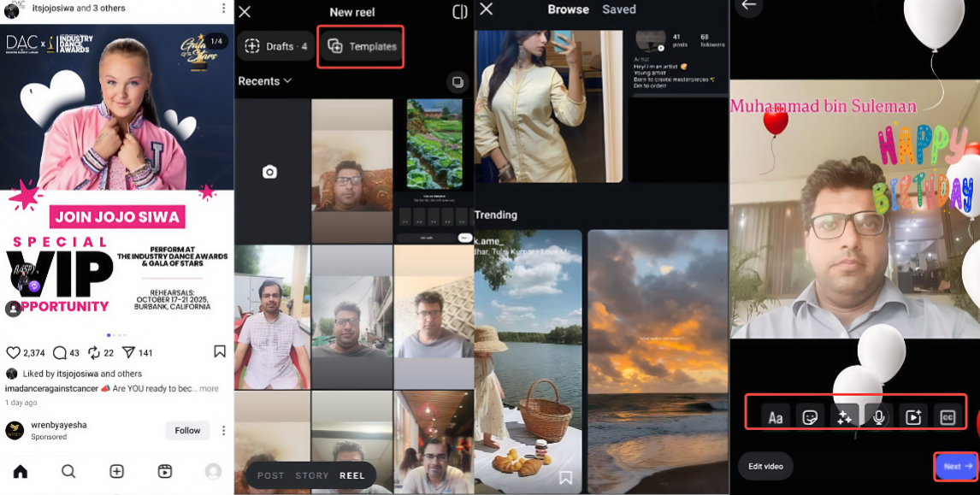Open the sunset beach trending template
Image resolution: width=980 pixels, height=495 pixels.
pos(658,362)
